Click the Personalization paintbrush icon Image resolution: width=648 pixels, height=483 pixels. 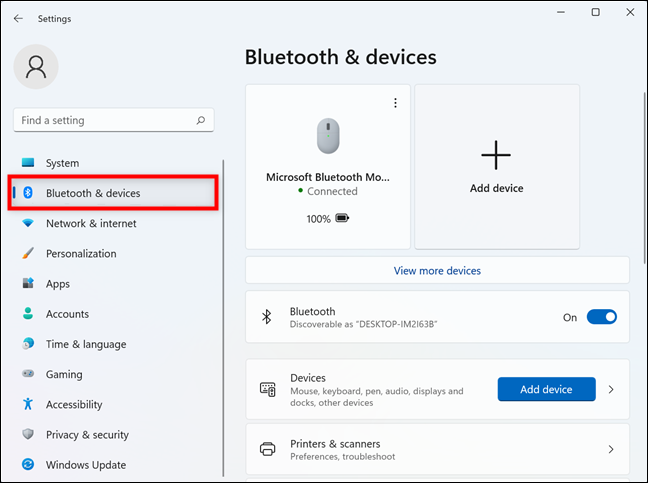(28, 254)
